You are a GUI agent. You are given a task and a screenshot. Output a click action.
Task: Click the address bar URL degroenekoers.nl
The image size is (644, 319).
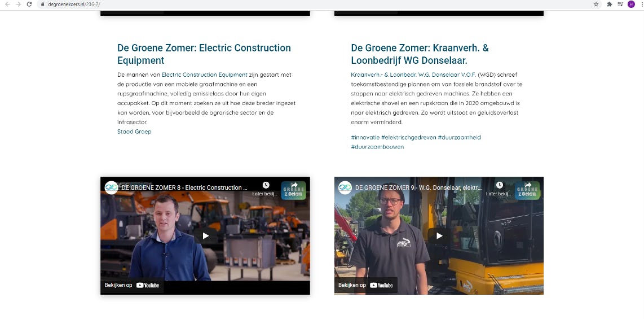click(74, 4)
